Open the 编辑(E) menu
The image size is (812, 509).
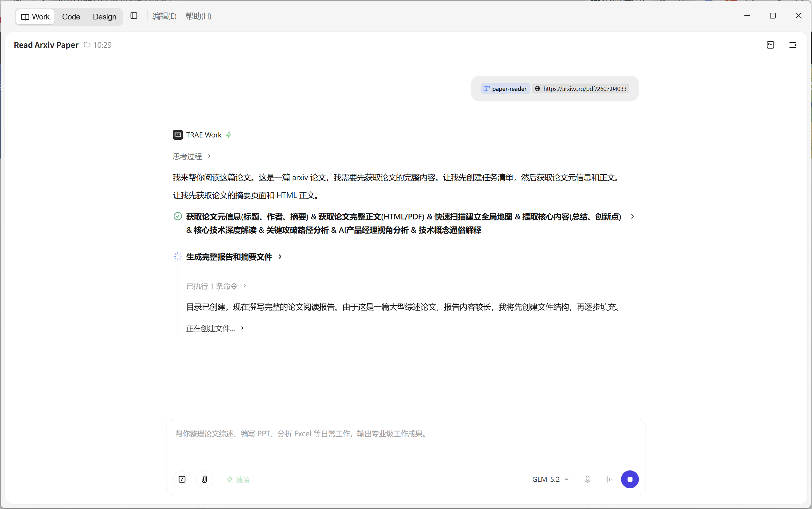(164, 16)
